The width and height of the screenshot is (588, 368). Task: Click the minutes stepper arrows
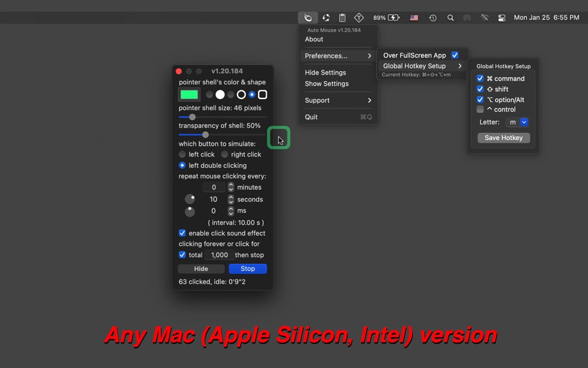[231, 187]
